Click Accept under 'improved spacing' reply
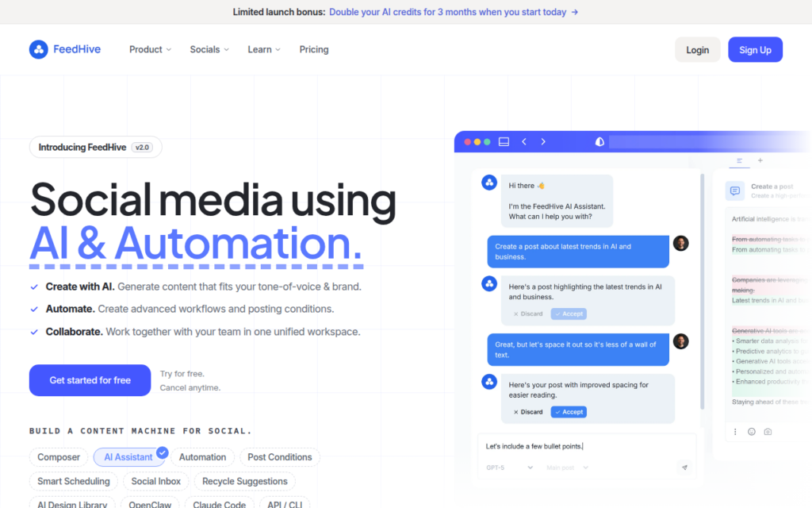 tap(569, 412)
